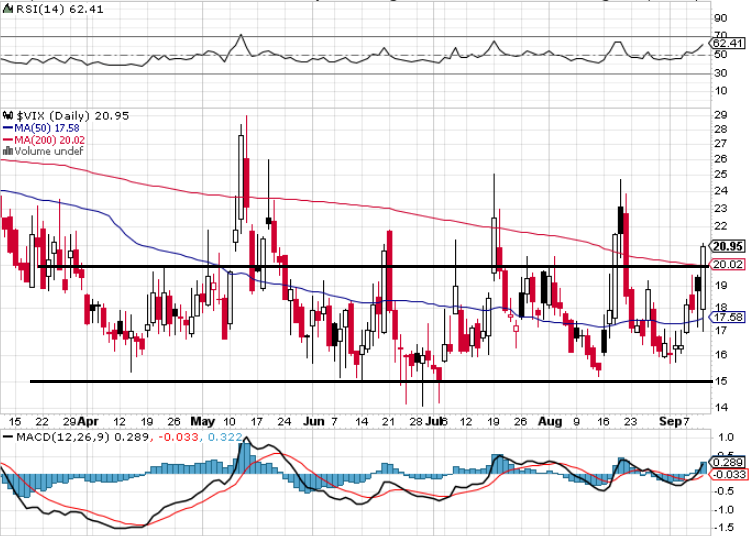
Task: Click the 0.289 MACD value tag
Action: click(728, 462)
